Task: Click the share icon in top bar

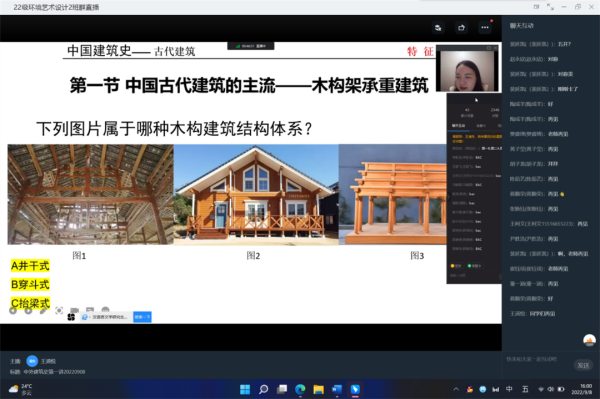Action: [x=461, y=28]
